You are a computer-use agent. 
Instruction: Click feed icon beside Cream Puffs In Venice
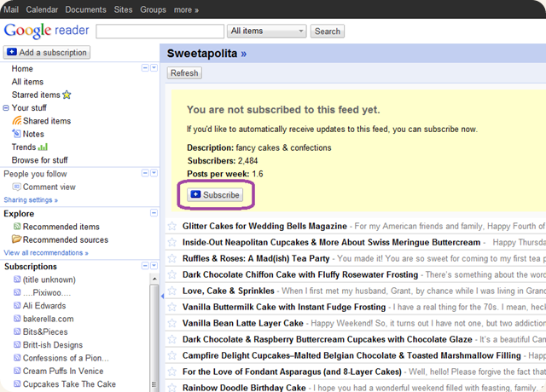pyautogui.click(x=17, y=371)
